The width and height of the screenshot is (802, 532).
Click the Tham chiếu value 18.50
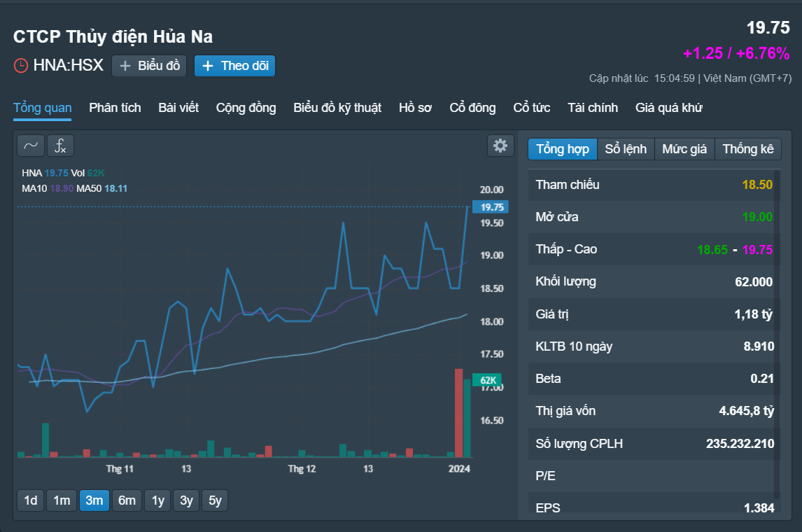757,185
